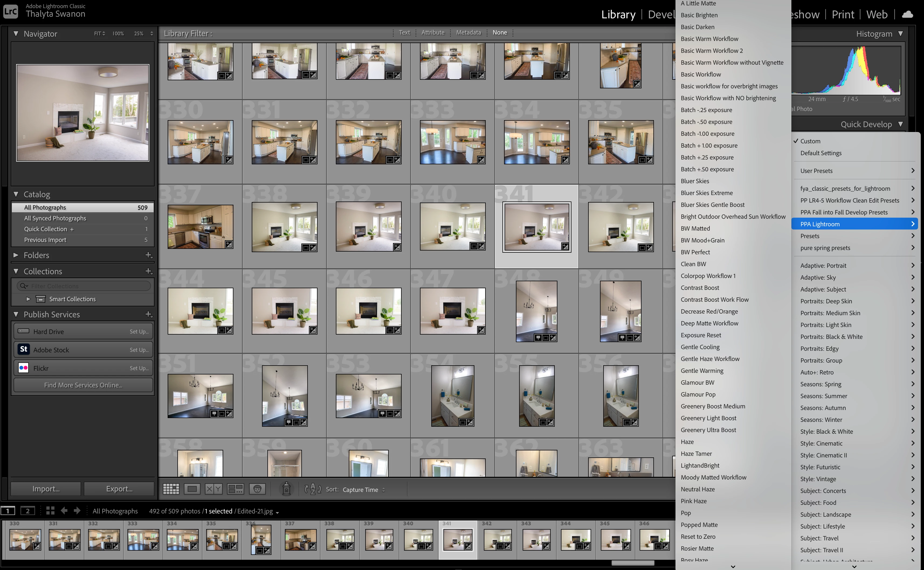Go back with filmstrip left arrow
Image resolution: width=924 pixels, height=570 pixels.
pyautogui.click(x=64, y=511)
